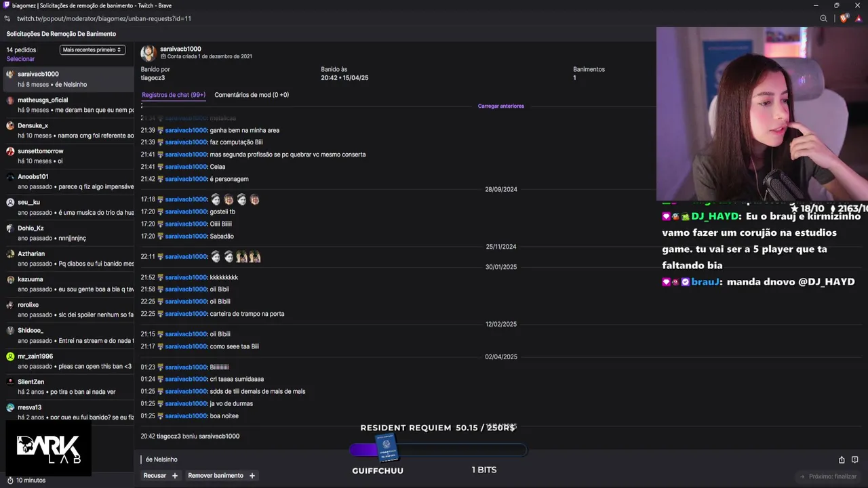
Task: Click the Resident Requiem donation progress bar
Action: pyautogui.click(x=438, y=450)
